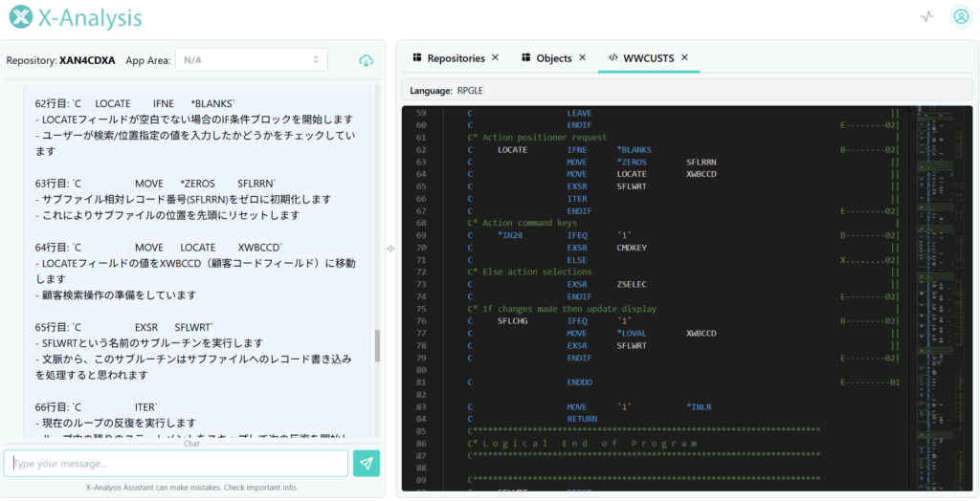980x501 pixels.
Task: Click *LOVAL on line 77
Action: coord(632,333)
